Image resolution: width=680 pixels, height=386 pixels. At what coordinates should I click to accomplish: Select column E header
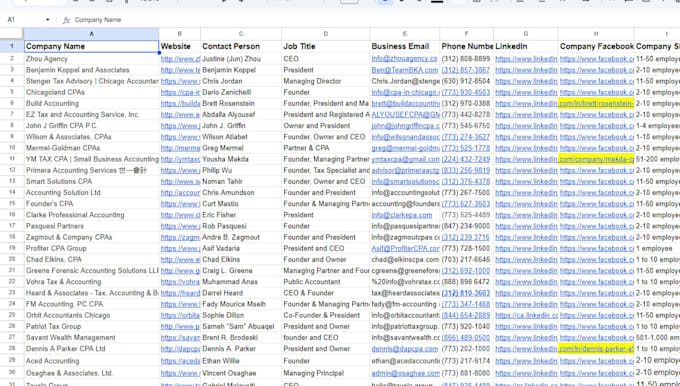[x=404, y=33]
